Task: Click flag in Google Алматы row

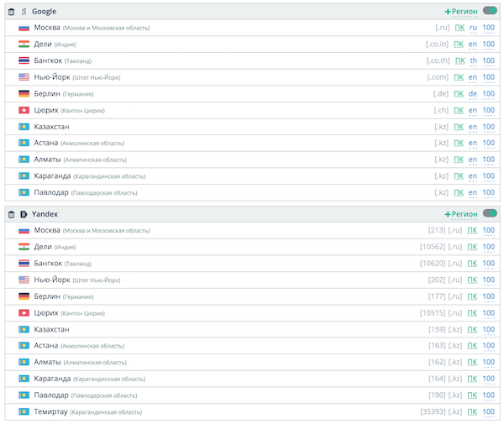Action: [24, 160]
